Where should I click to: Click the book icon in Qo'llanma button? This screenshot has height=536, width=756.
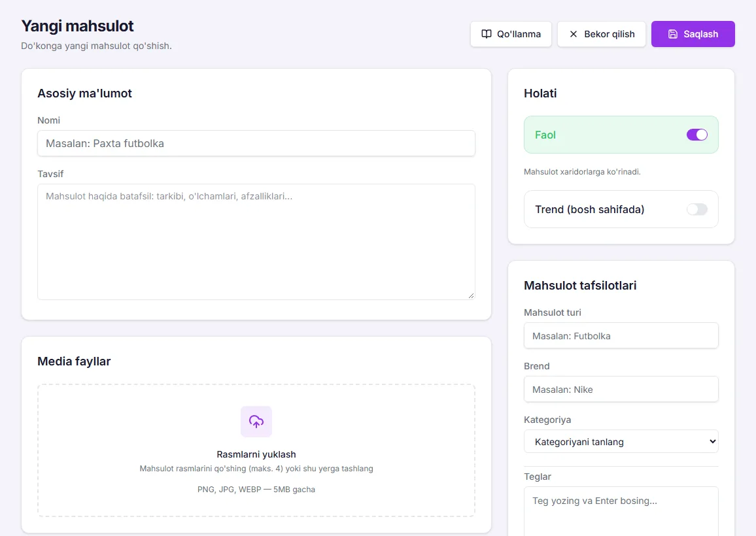(x=487, y=34)
